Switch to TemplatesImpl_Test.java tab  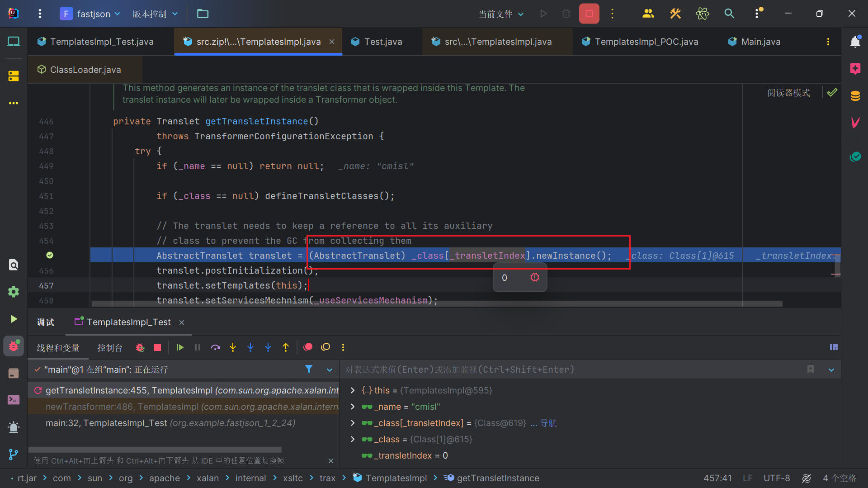tap(101, 42)
